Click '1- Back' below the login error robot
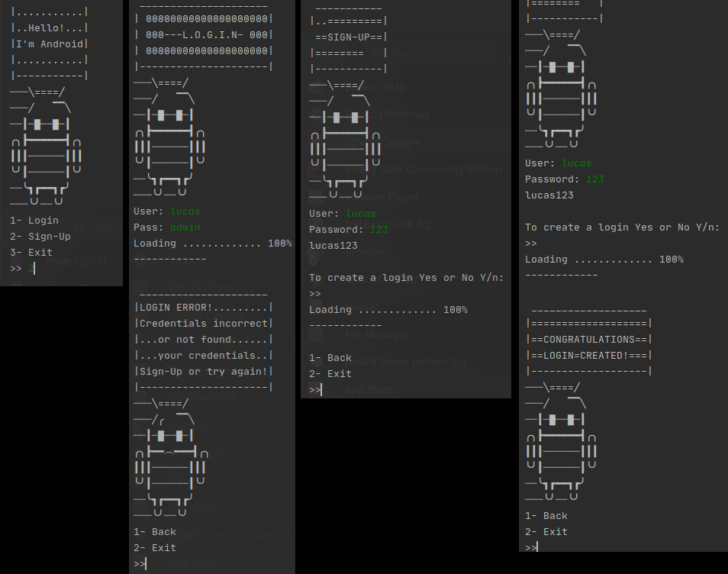 tap(155, 532)
